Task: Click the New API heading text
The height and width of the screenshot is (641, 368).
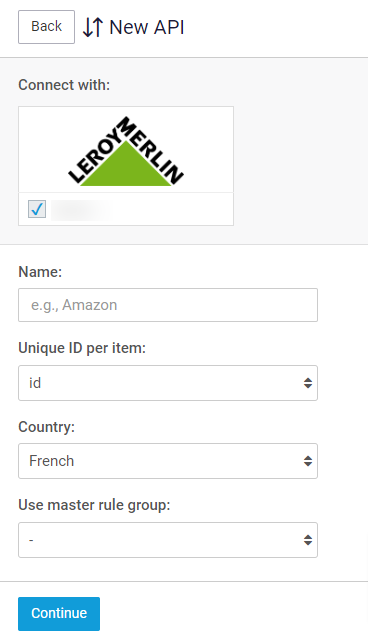Action: pyautogui.click(x=147, y=27)
